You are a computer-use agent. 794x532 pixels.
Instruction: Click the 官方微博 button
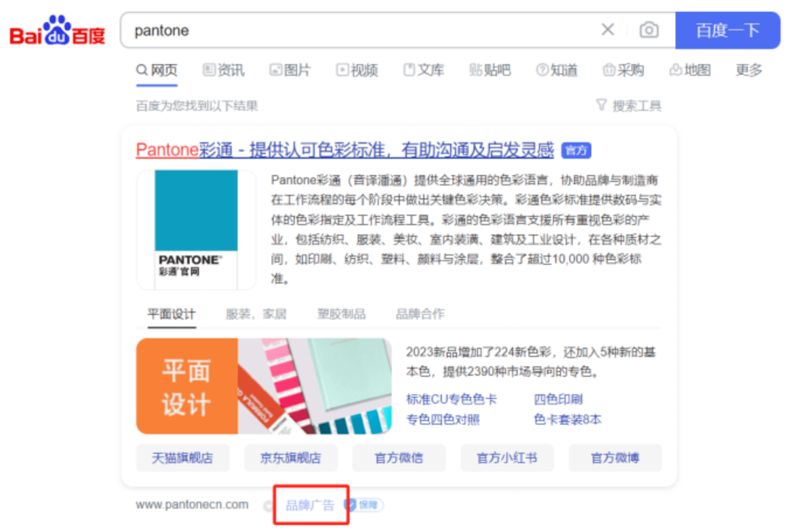[x=615, y=458]
